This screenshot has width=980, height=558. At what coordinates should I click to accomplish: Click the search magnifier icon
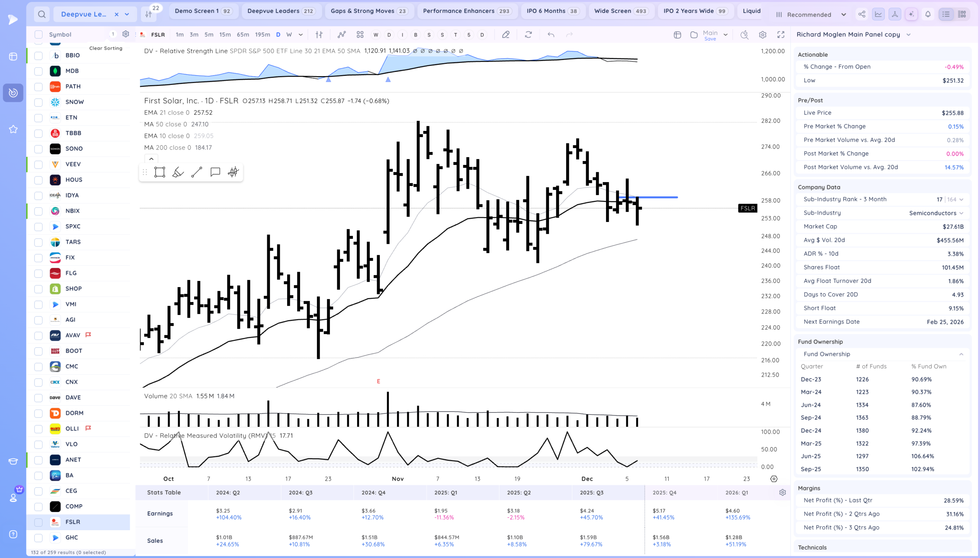click(42, 15)
